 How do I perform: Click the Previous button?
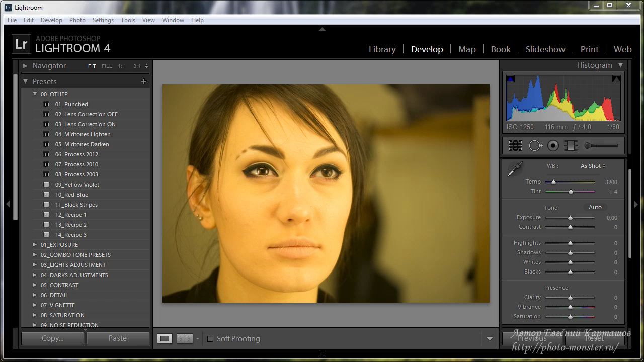(x=532, y=338)
